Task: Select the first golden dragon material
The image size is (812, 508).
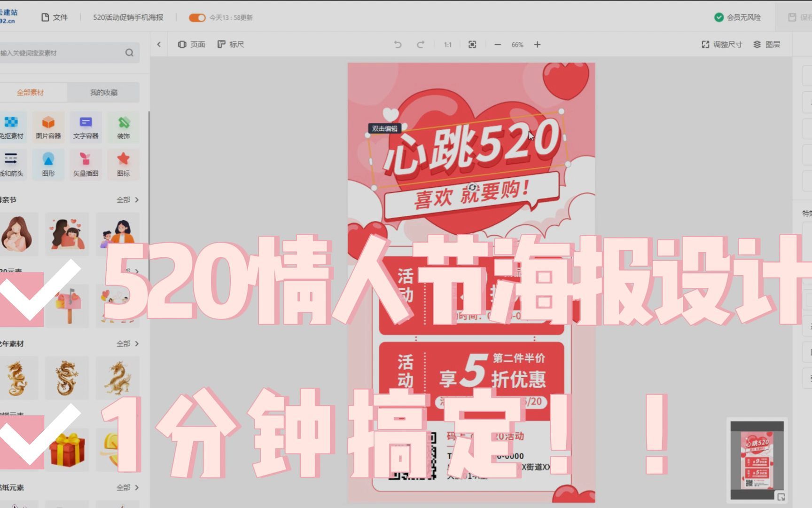Action: pos(17,378)
